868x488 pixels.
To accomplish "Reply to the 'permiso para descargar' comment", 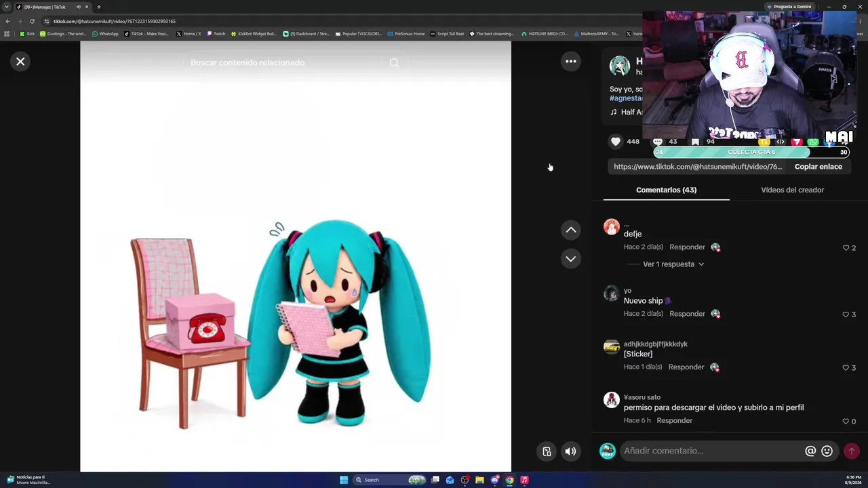I will coord(674,421).
